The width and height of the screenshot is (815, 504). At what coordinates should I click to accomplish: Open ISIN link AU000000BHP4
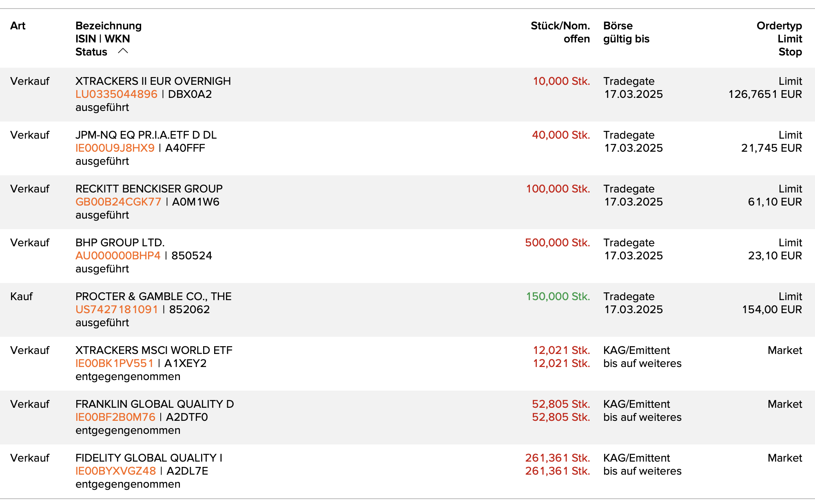point(118,256)
